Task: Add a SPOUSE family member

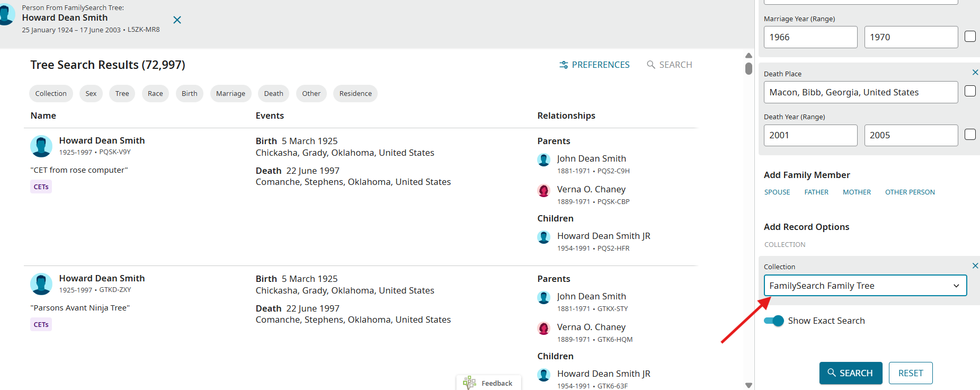Action: (777, 192)
